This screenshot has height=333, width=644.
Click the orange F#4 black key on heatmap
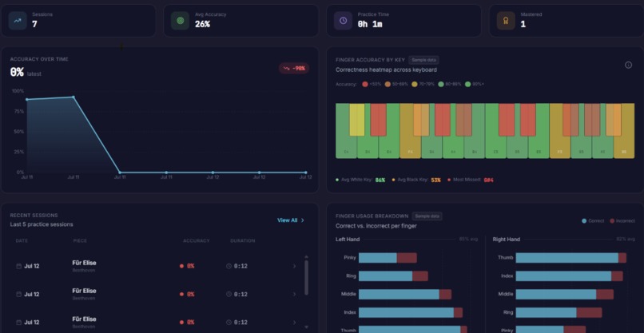[x=421, y=120]
